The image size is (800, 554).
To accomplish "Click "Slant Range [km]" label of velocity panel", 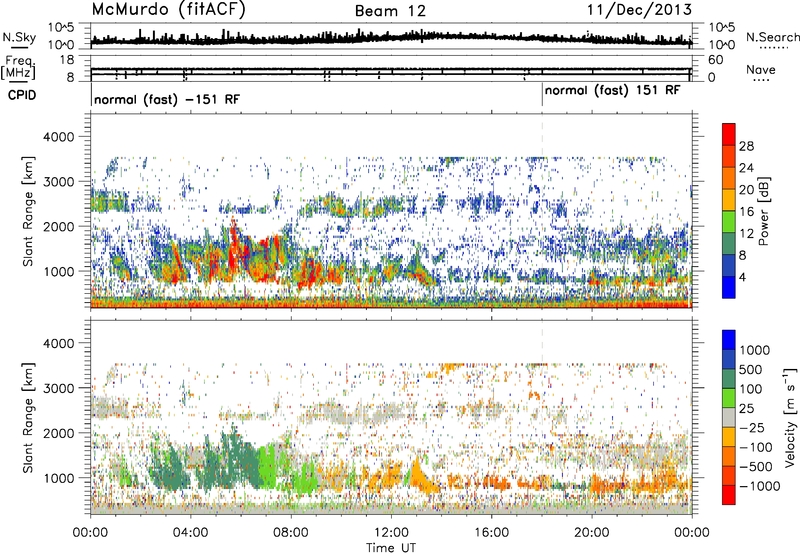I will (28, 417).
